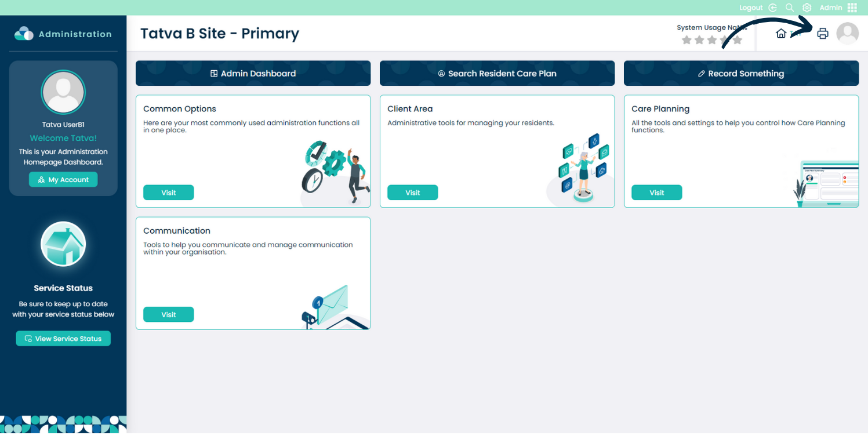The image size is (868, 435).
Task: Click the search magnifier icon in top bar
Action: tap(790, 8)
